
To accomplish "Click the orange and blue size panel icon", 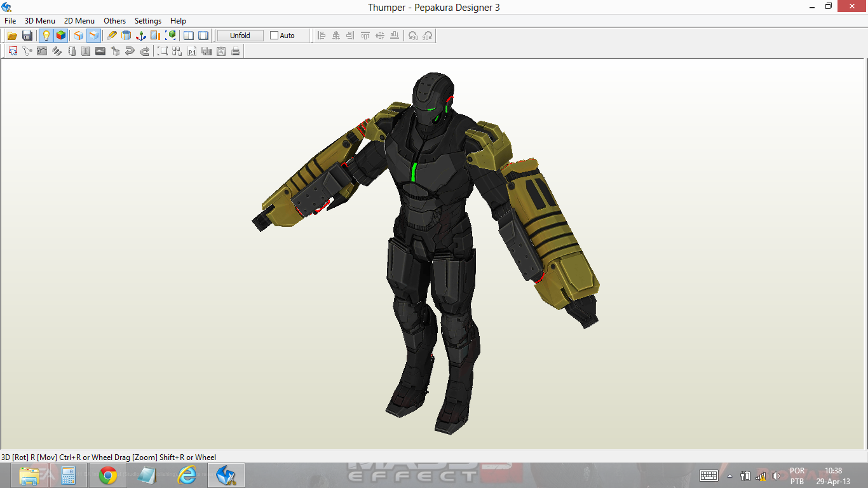I will [156, 36].
